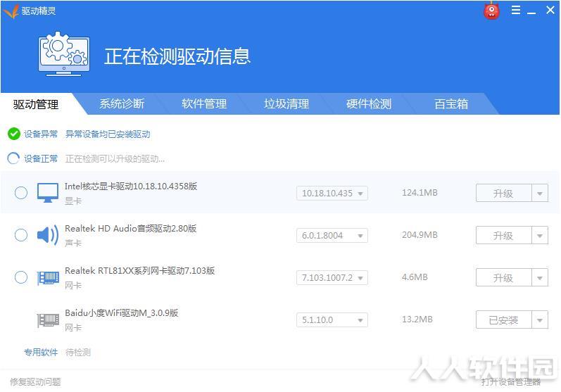Click 升级 for Realtek HD Audio driver

(504, 235)
